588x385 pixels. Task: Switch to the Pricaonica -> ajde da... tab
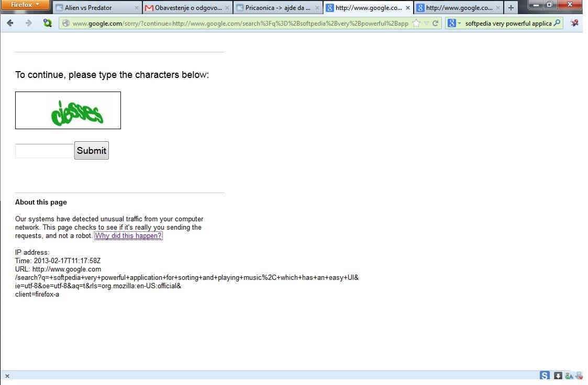tap(277, 7)
